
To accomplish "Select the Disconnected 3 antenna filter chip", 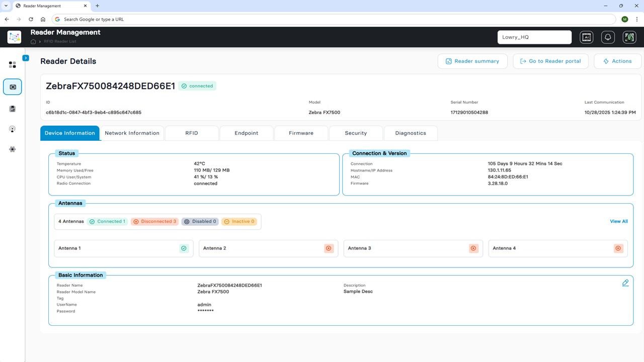I will click(154, 222).
